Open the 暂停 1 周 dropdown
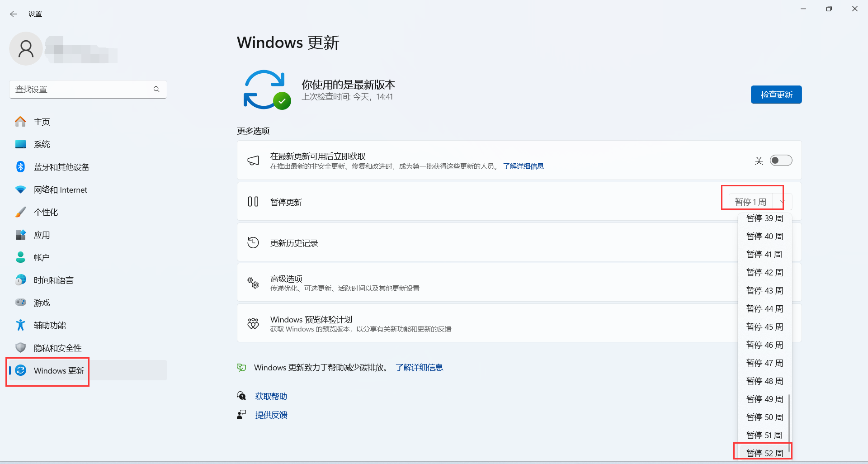The image size is (868, 464). coord(760,202)
